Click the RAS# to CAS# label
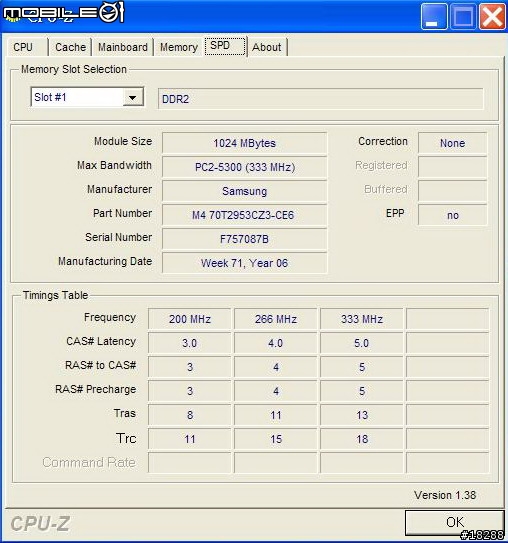The image size is (508, 543). pyautogui.click(x=100, y=365)
